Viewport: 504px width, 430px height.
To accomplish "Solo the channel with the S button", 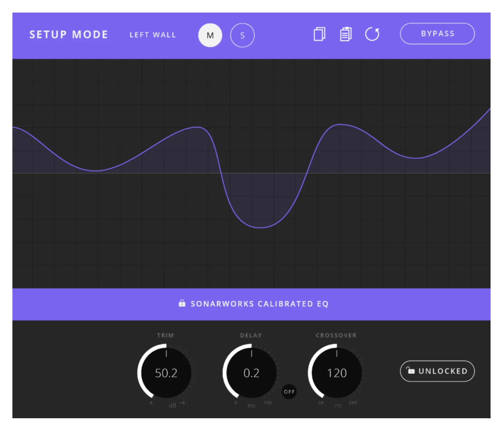I will tap(242, 35).
